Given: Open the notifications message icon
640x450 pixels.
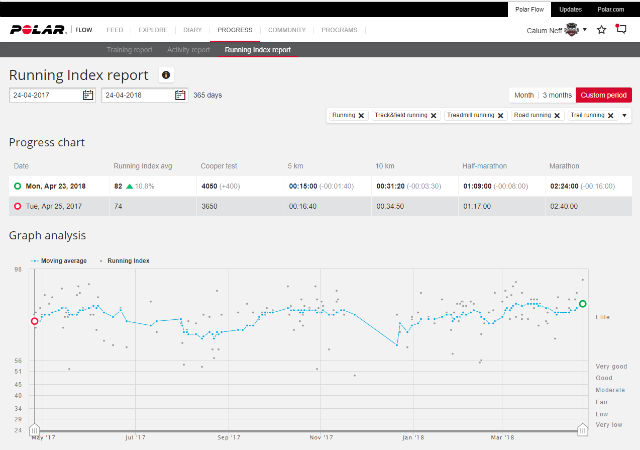Looking at the screenshot, I should pyautogui.click(x=621, y=30).
